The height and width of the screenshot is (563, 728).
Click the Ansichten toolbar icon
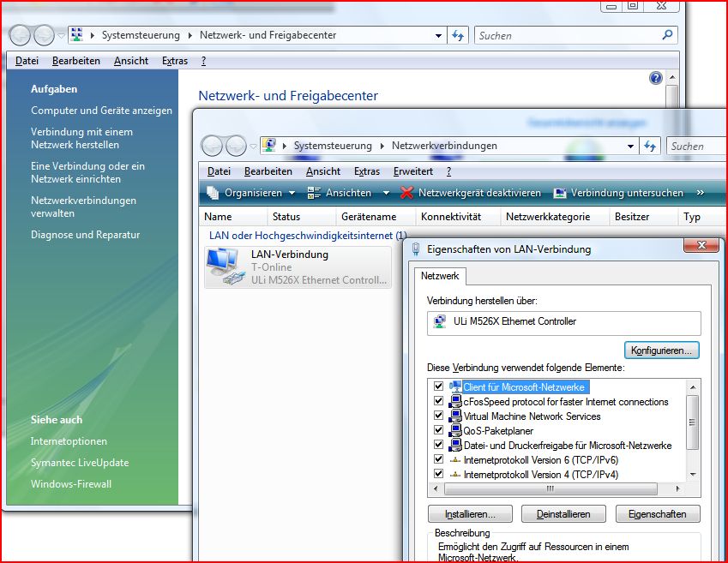click(314, 193)
